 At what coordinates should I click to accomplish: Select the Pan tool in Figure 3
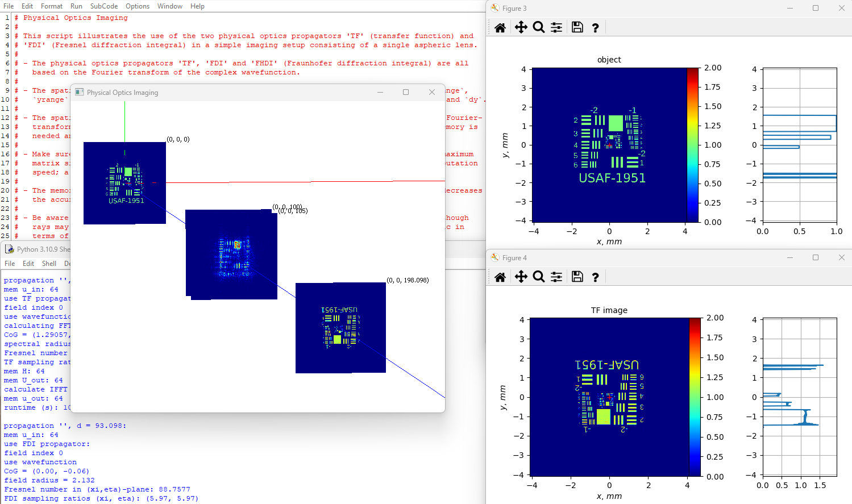pos(521,27)
